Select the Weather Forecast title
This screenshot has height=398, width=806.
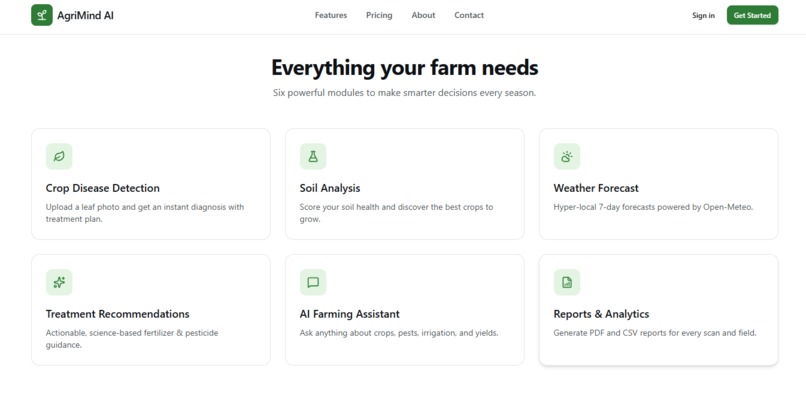coord(596,188)
